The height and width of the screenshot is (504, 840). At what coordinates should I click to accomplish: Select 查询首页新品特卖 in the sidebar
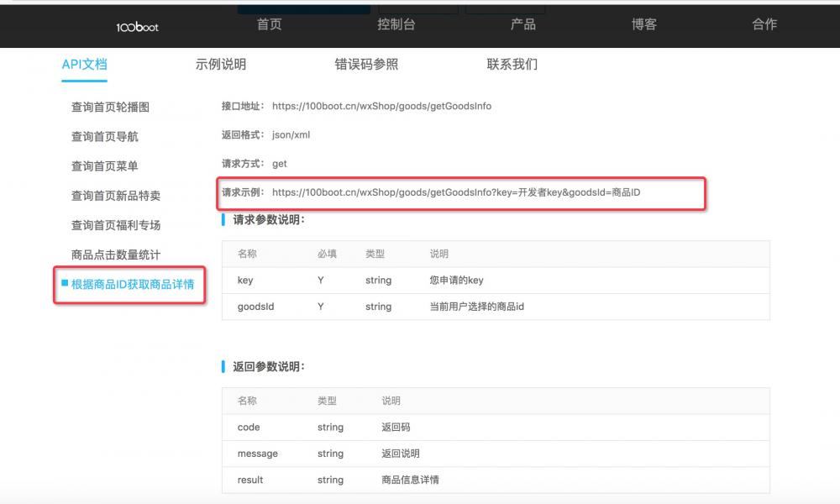[116, 196]
